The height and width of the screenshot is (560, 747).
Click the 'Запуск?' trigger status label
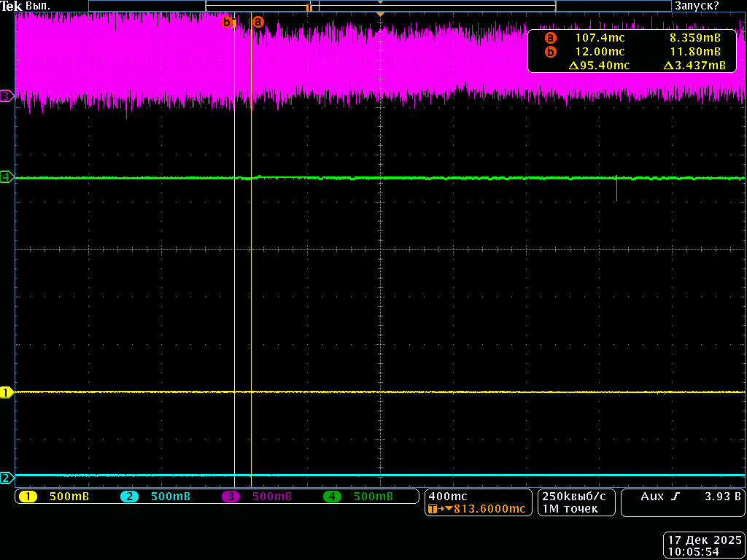pos(696,6)
